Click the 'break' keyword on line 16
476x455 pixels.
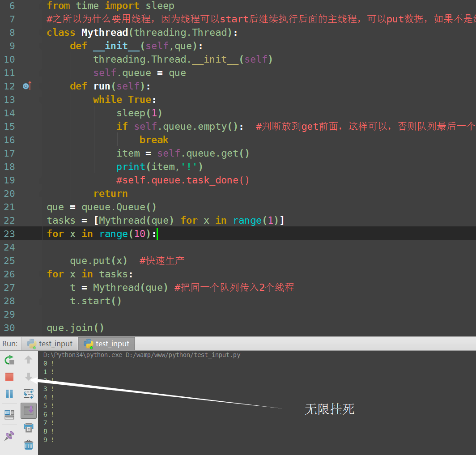pos(154,140)
